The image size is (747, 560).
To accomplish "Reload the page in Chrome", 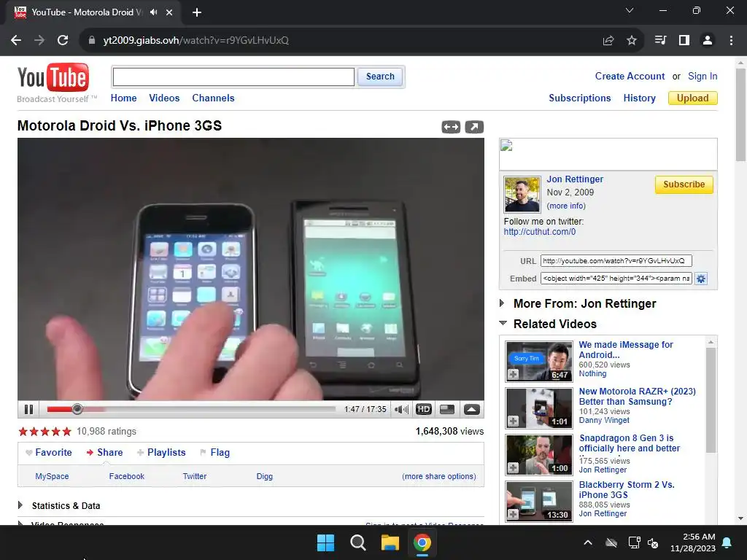I will [x=63, y=41].
